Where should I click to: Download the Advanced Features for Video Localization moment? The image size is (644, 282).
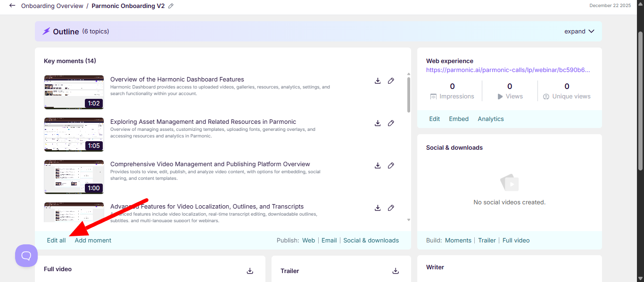[378, 208]
